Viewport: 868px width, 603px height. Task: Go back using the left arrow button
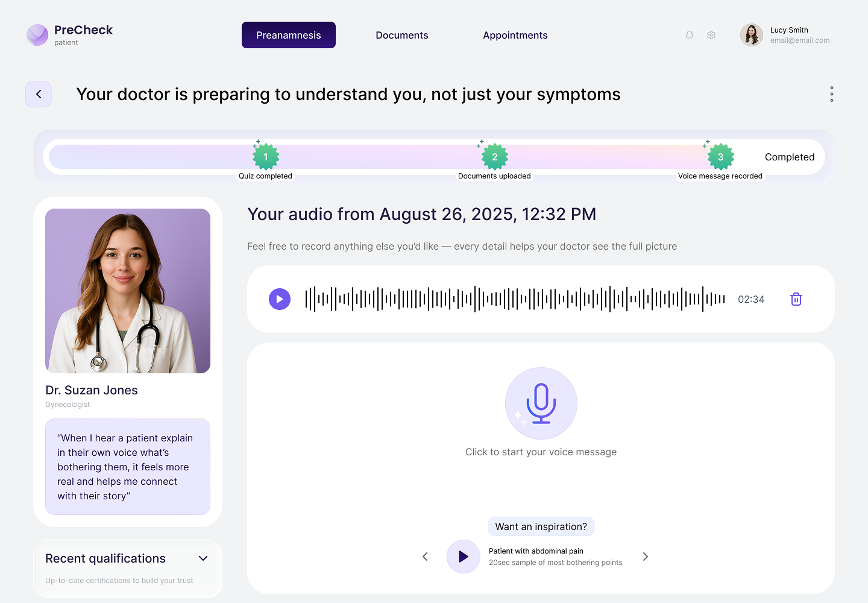coord(39,94)
